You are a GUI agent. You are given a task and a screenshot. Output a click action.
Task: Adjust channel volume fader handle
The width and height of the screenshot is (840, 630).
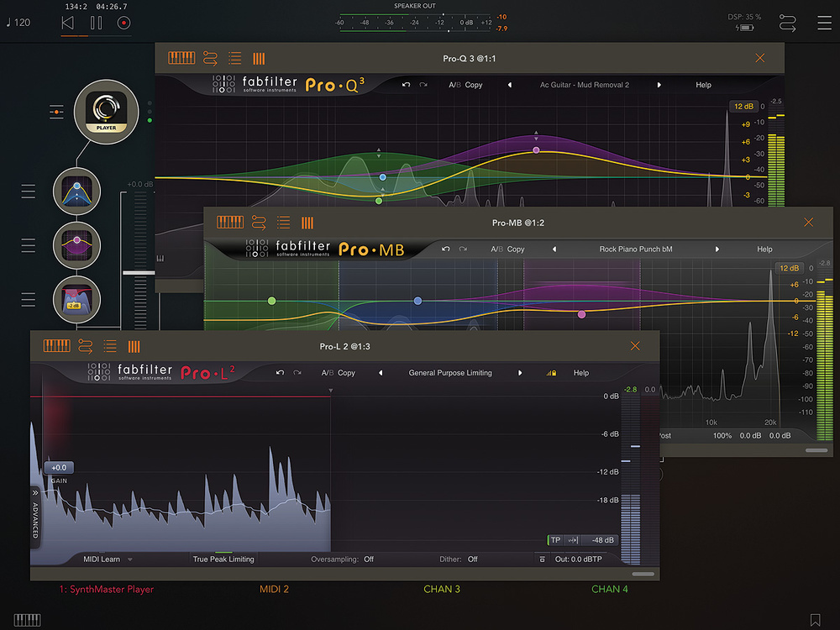tap(139, 273)
